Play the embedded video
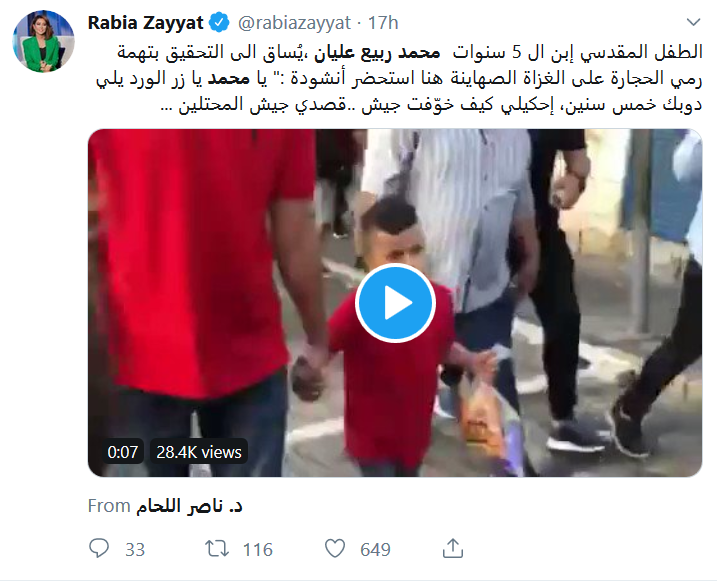Viewport: 717px width, 582px height. pos(395,303)
